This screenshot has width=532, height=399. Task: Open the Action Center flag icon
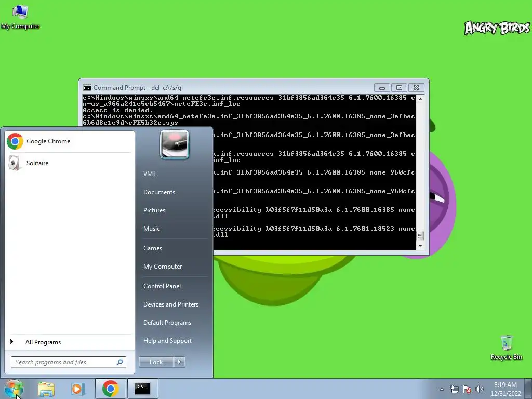(467, 389)
